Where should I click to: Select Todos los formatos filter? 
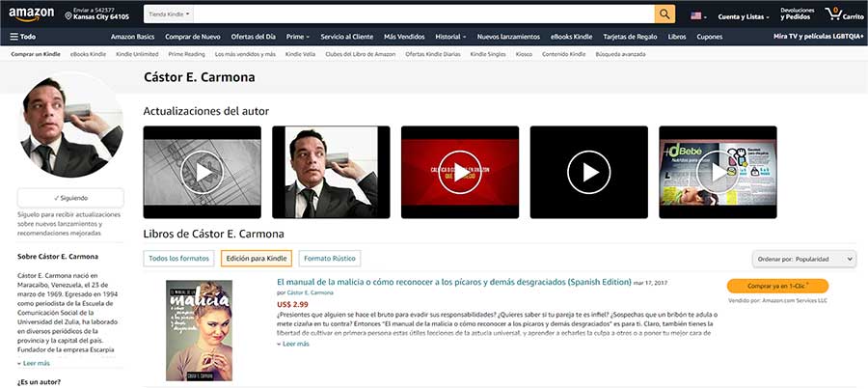[x=178, y=259]
